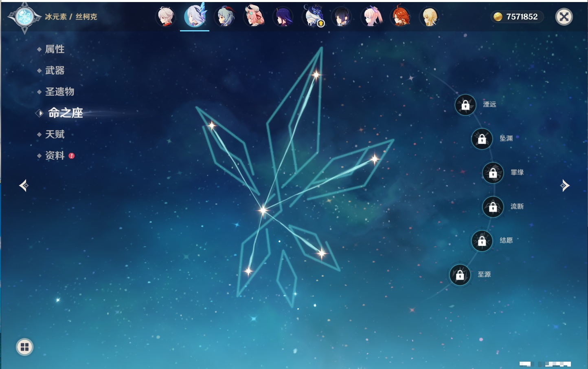This screenshot has width=588, height=369.
Task: Open the 天赋 talents tab
Action: coord(55,134)
